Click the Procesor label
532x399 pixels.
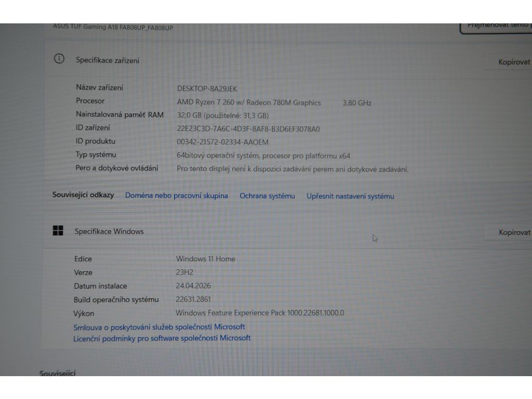(90, 101)
